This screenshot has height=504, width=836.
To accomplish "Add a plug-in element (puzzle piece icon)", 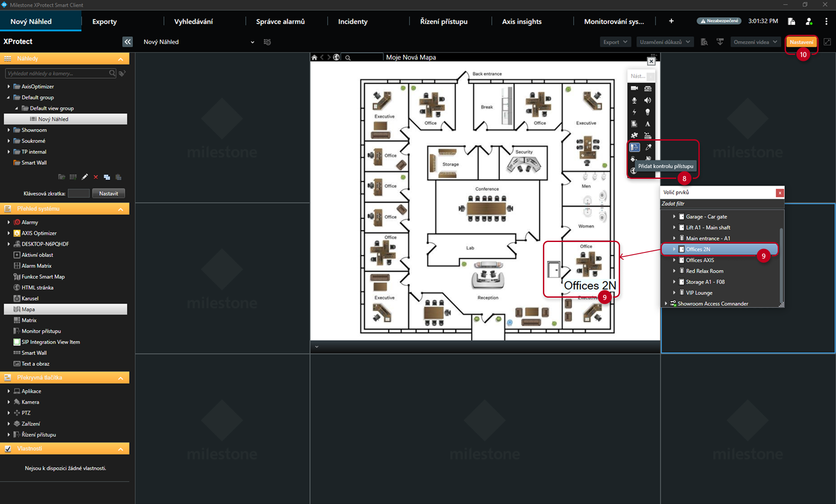I will click(634, 135).
